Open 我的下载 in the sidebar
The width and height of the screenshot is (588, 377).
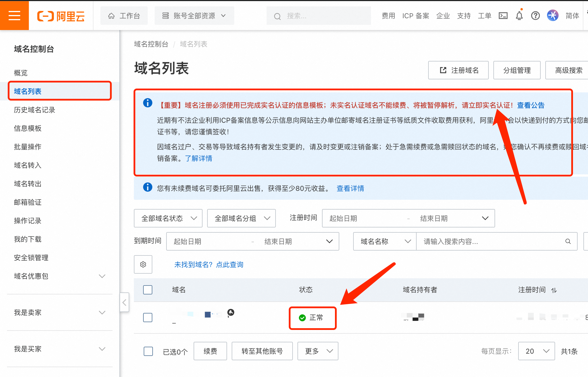(x=28, y=239)
